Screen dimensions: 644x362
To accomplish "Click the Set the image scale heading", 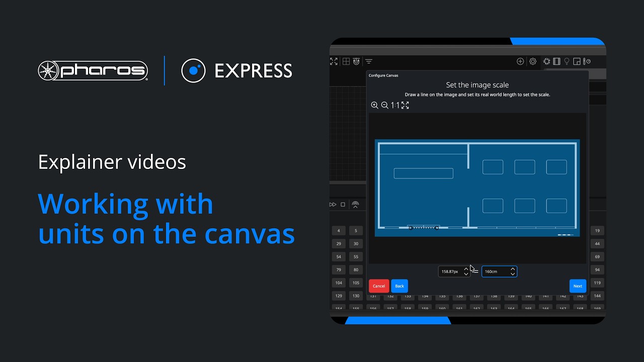I will (477, 85).
